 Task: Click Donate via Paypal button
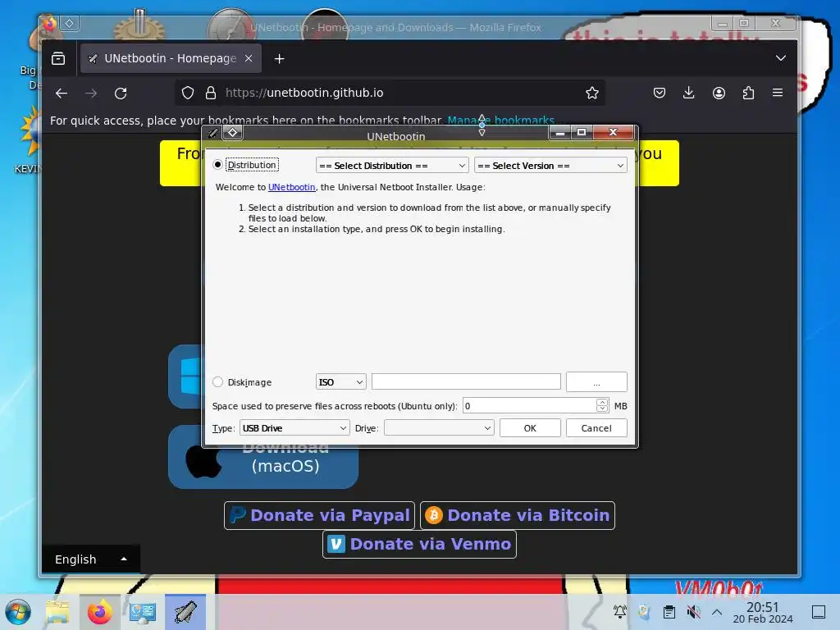(x=319, y=515)
